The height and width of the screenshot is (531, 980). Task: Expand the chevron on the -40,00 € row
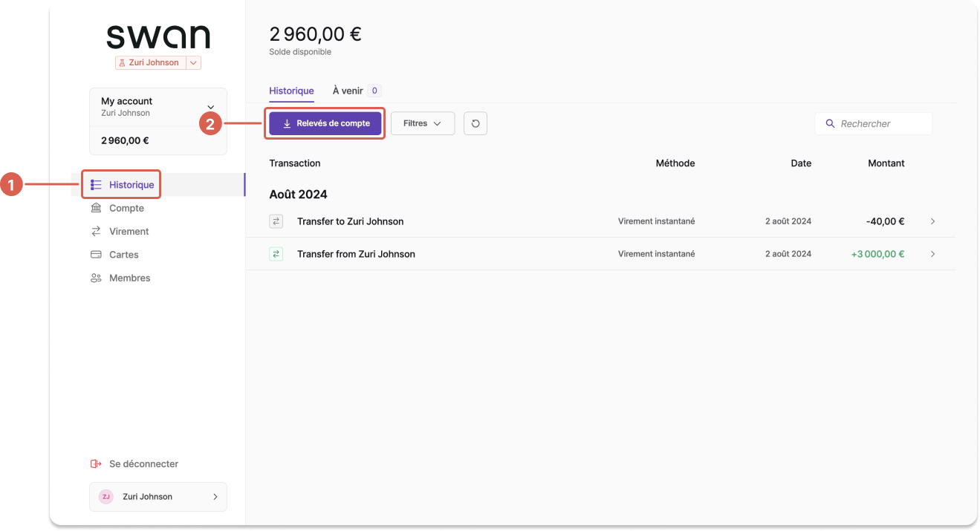point(932,221)
